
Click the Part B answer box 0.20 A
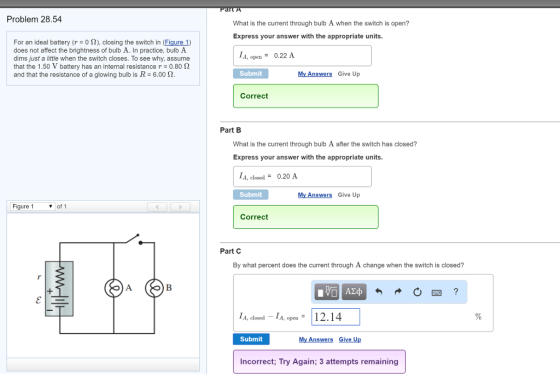point(302,176)
